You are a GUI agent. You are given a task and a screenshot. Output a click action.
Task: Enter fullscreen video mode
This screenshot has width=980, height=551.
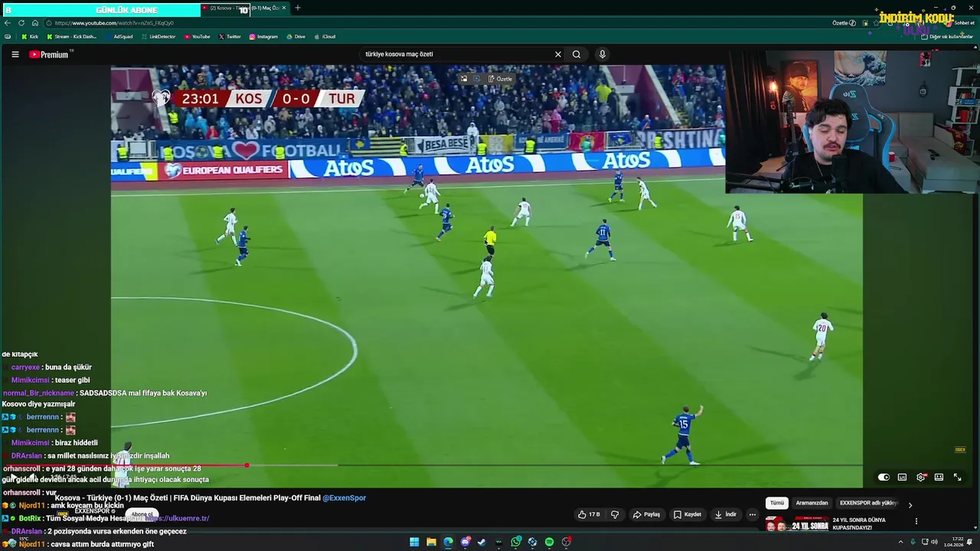tap(957, 478)
